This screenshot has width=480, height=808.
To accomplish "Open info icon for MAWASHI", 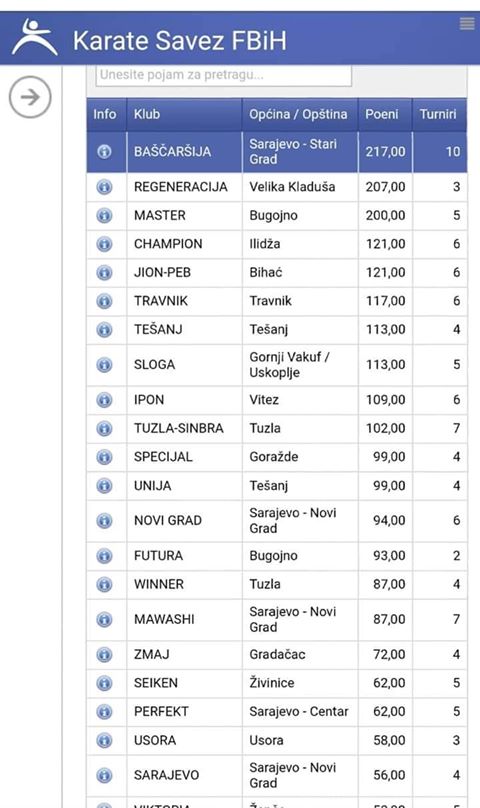I will point(104,619).
